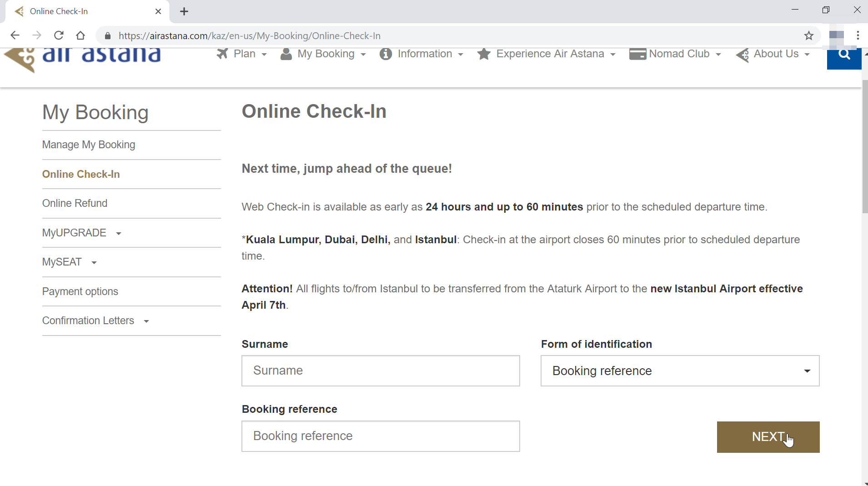Expand Confirmation Letters sidebar caret
This screenshot has width=868, height=486.
pos(146,321)
